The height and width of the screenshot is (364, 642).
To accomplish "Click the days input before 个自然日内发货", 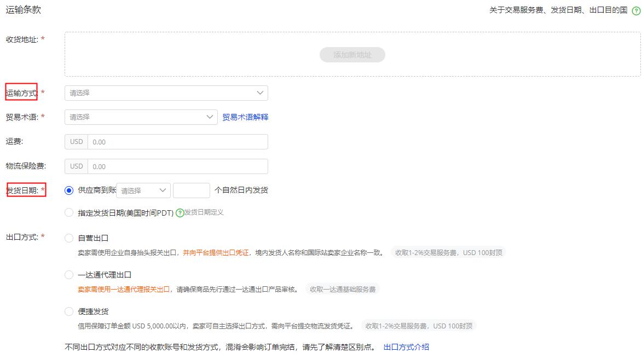I will (x=192, y=190).
